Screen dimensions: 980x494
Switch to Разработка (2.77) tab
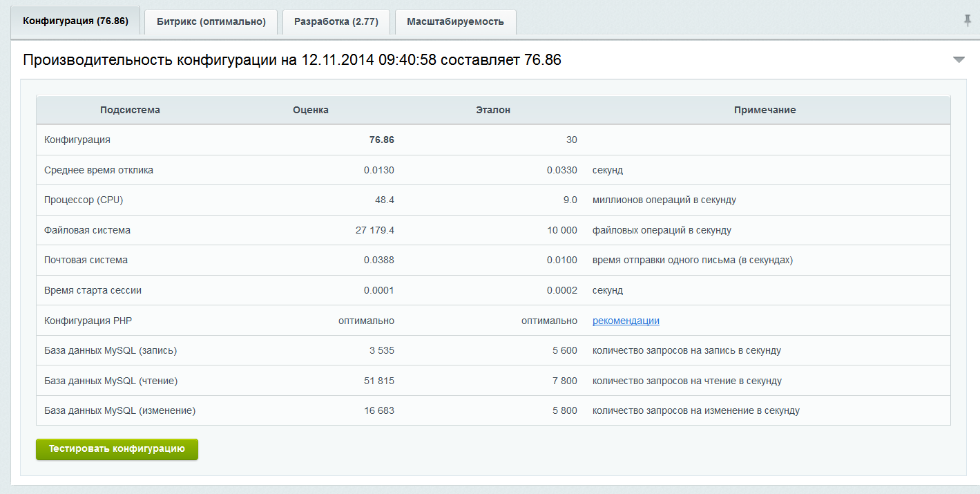coord(336,21)
